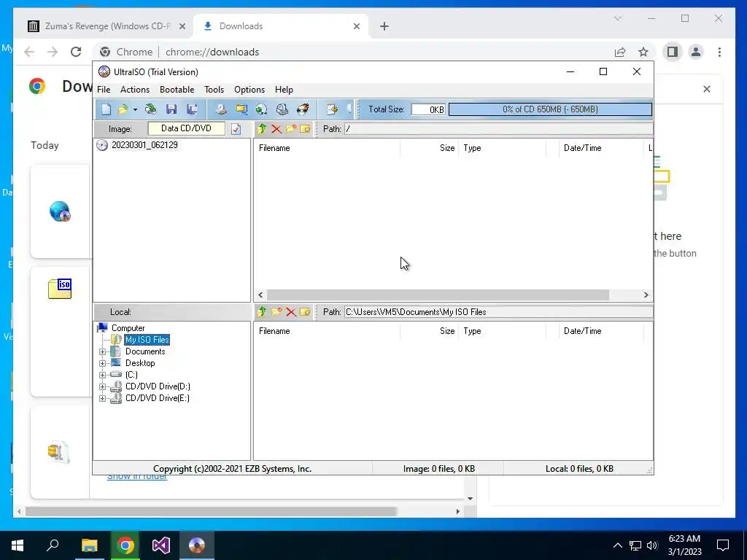The height and width of the screenshot is (560, 747).
Task: Bookmark this page with star icon
Action: 643,52
